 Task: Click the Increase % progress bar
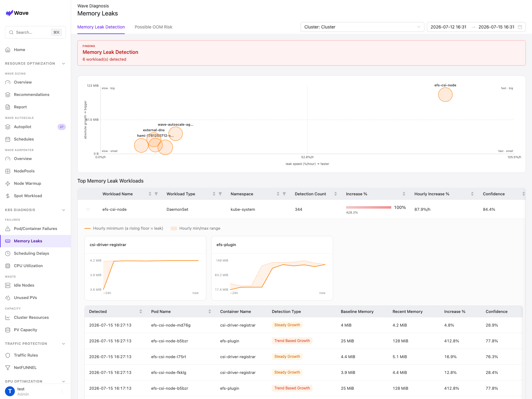click(369, 207)
